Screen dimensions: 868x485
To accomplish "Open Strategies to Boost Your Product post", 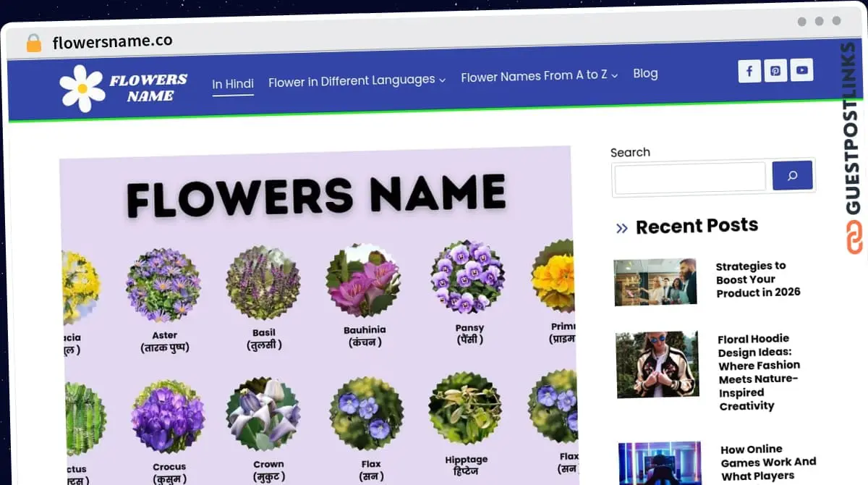I will [757, 279].
